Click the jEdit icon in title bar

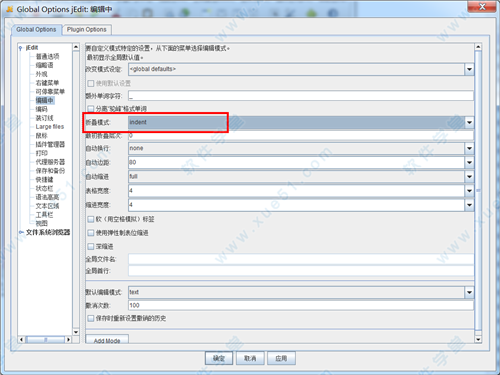click(x=9, y=9)
